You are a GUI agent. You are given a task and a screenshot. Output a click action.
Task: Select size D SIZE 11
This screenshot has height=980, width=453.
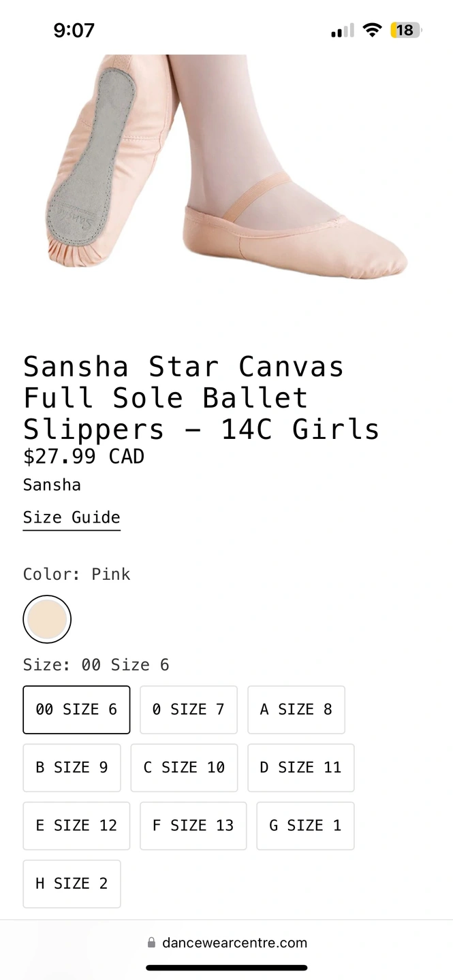tap(300, 768)
